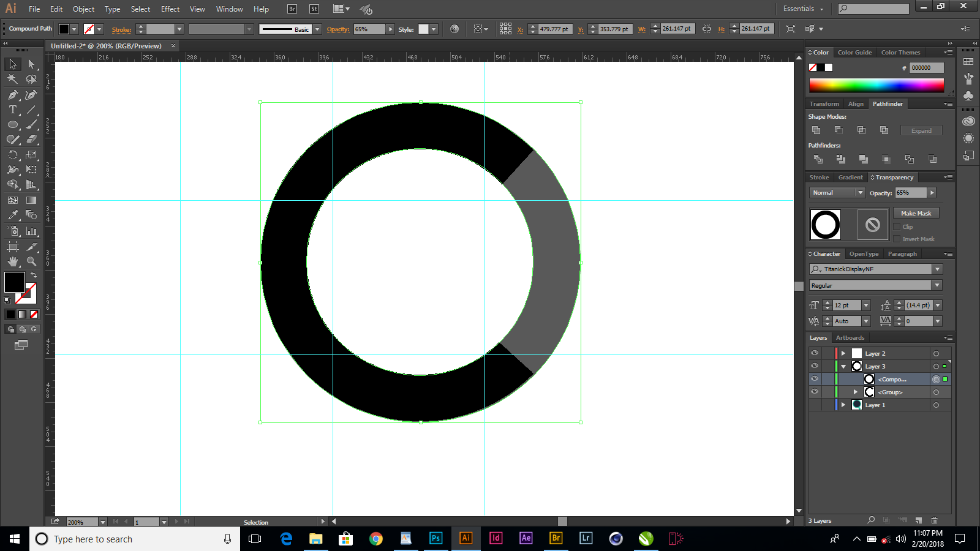Image resolution: width=980 pixels, height=551 pixels.
Task: Click the Intersect shape mode icon
Action: pos(861,130)
